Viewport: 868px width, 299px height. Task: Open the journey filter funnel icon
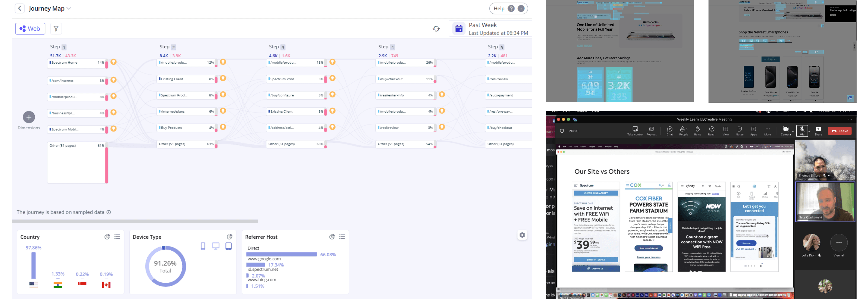[x=56, y=29]
